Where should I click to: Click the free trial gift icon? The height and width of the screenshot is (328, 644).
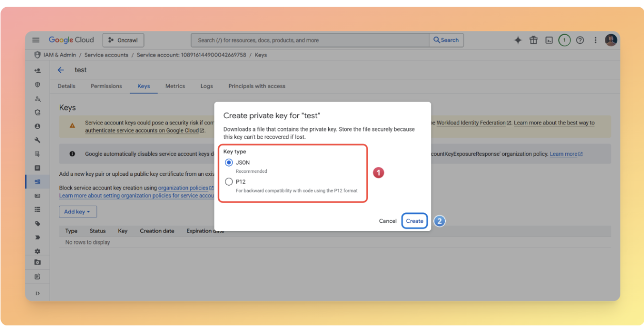[x=533, y=40]
